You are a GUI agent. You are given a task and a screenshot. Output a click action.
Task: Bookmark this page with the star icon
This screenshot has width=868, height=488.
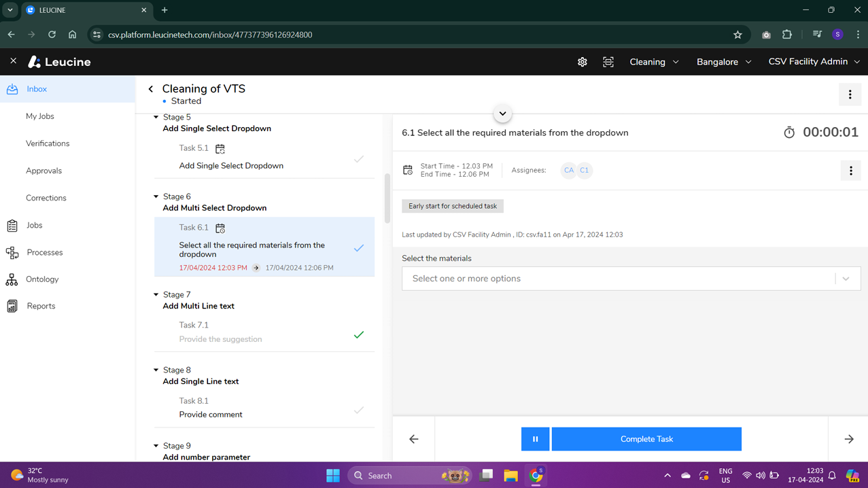click(x=737, y=35)
